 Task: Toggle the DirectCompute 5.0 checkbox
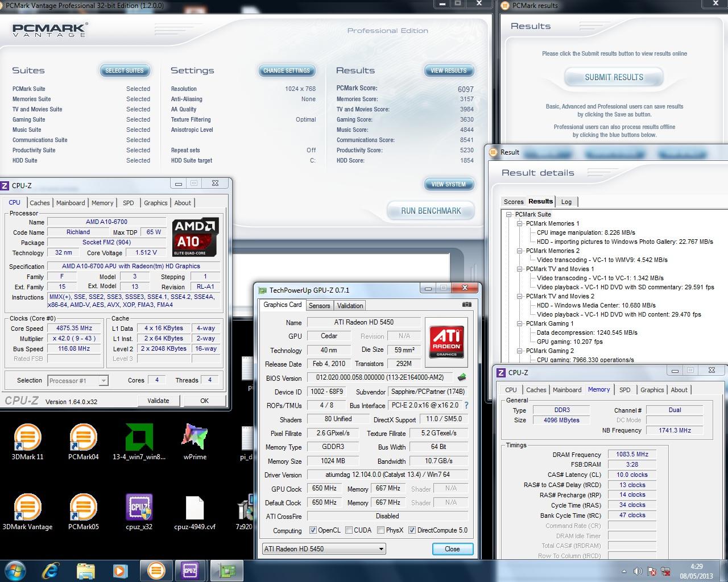pos(412,530)
